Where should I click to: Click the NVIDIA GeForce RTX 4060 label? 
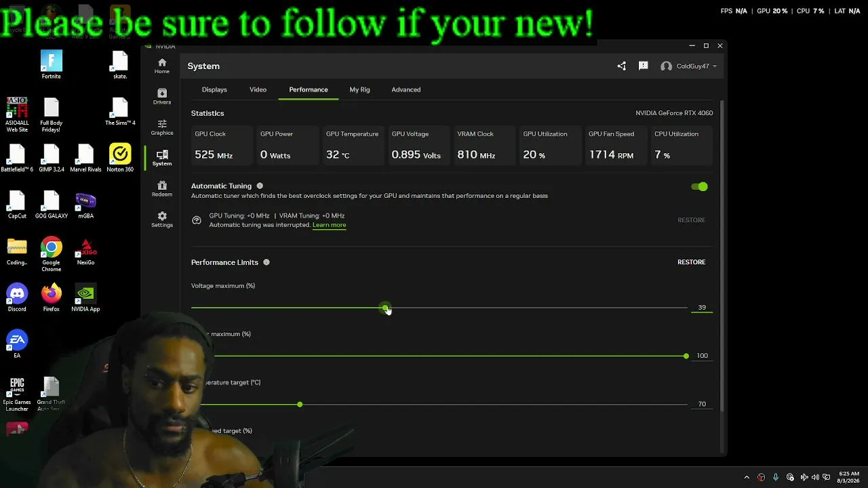[x=674, y=113]
